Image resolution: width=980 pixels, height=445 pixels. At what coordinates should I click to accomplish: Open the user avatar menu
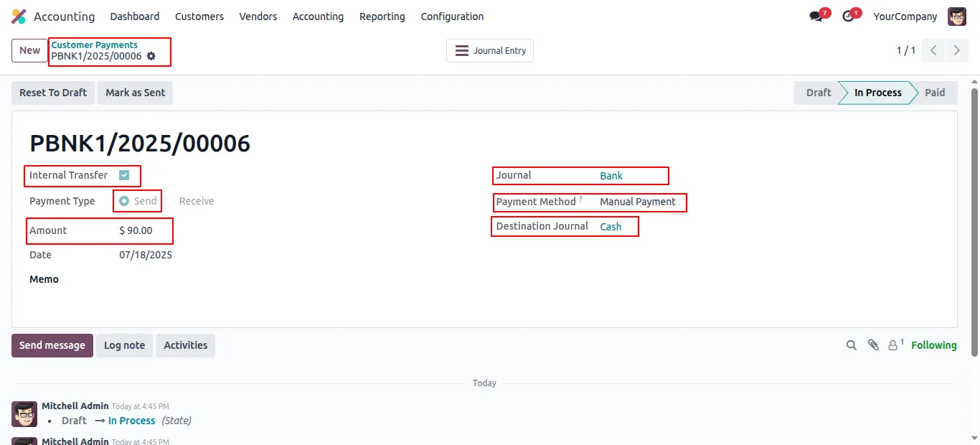click(x=957, y=17)
